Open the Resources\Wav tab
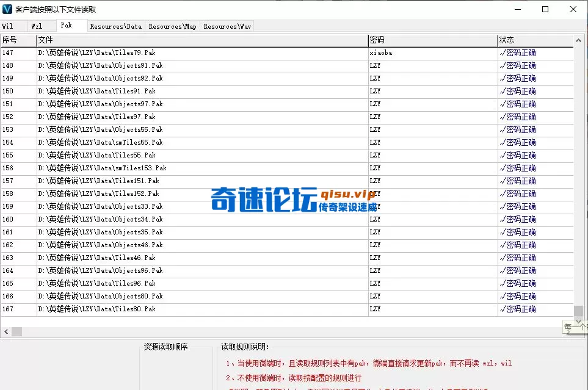The width and height of the screenshot is (588, 390). (227, 26)
